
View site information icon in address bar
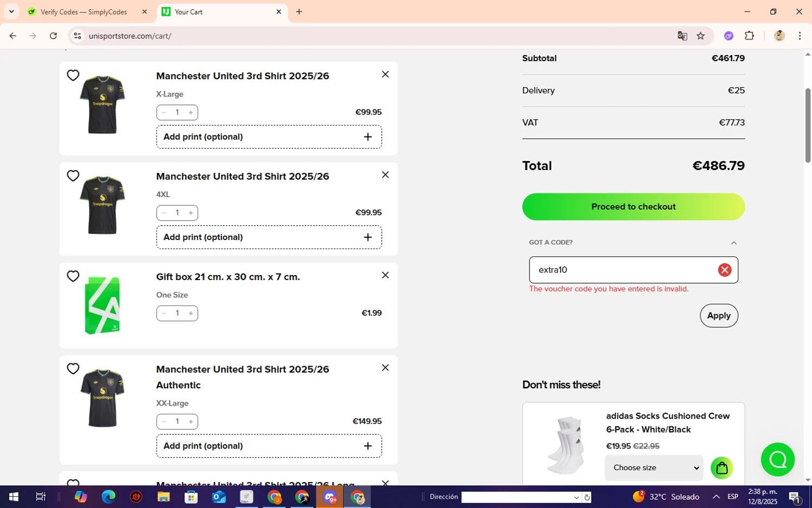[77, 36]
